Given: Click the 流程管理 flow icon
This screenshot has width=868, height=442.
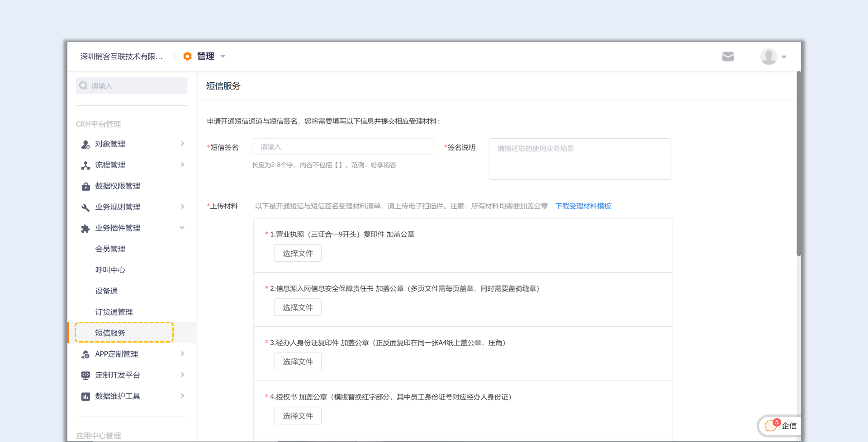Looking at the screenshot, I should pos(85,165).
